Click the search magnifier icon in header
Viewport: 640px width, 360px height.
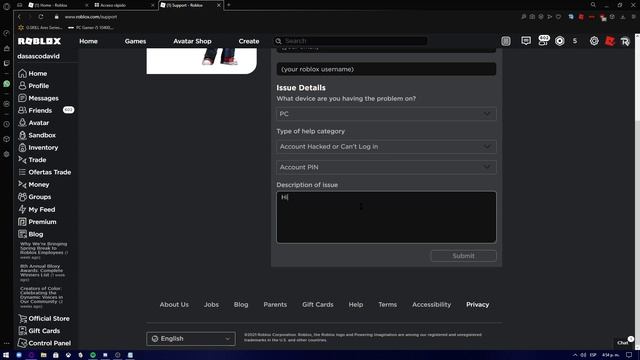[x=278, y=41]
